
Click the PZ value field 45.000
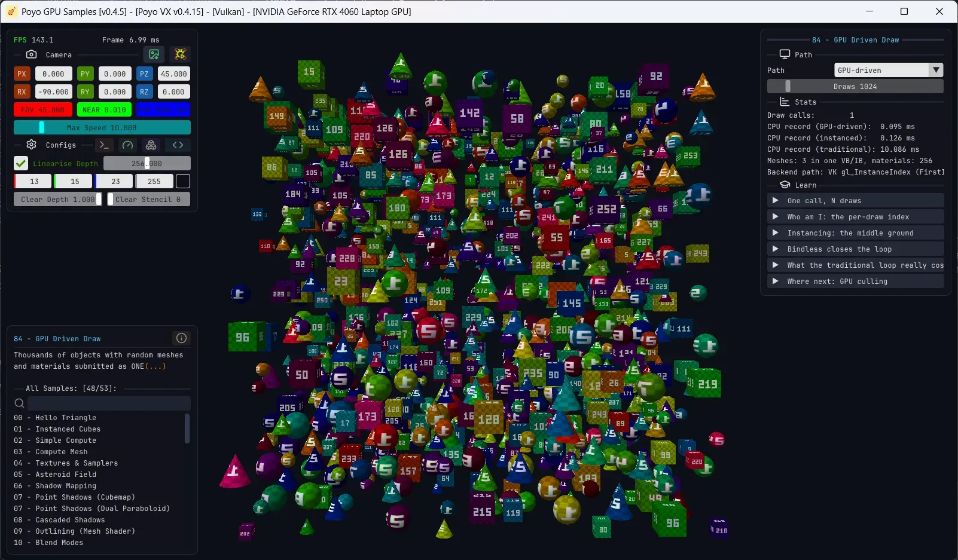(x=173, y=74)
